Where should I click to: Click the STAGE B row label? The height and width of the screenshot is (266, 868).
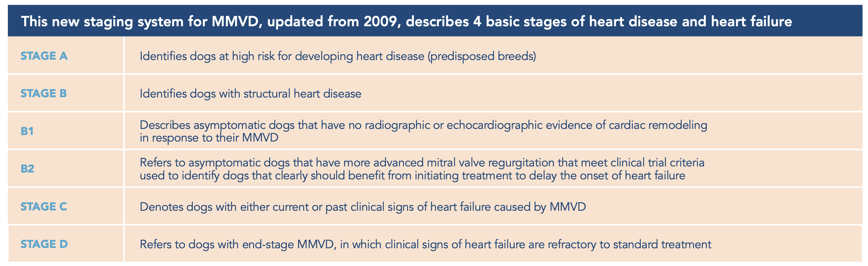pos(44,93)
